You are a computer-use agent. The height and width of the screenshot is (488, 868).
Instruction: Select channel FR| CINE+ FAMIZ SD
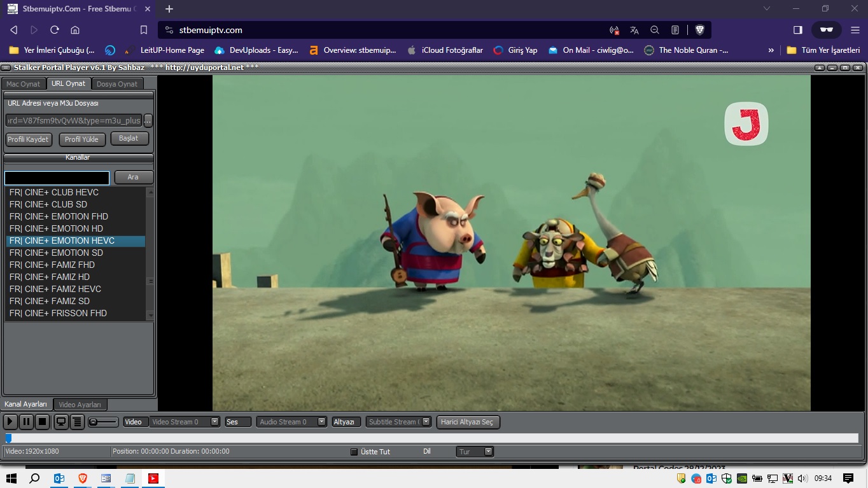click(x=76, y=301)
